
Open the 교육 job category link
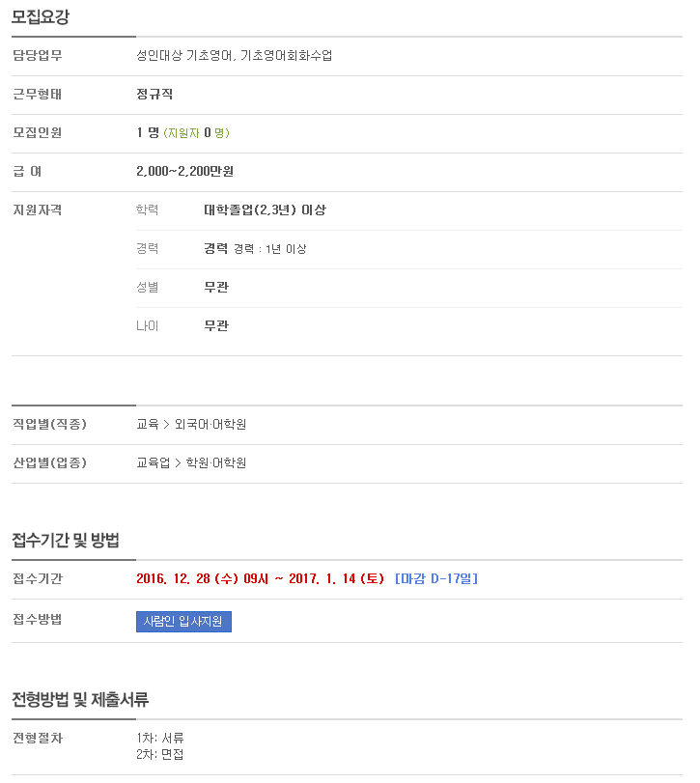[x=148, y=424]
